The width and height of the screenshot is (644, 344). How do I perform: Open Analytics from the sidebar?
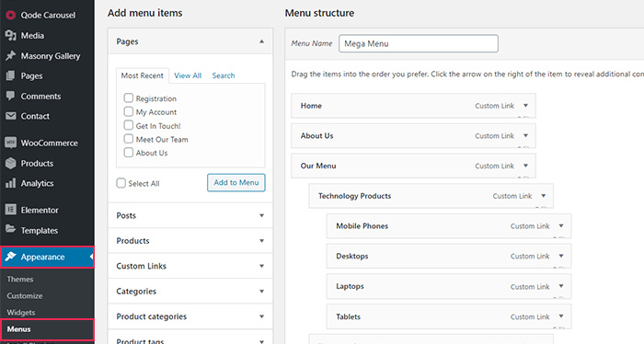[x=37, y=183]
